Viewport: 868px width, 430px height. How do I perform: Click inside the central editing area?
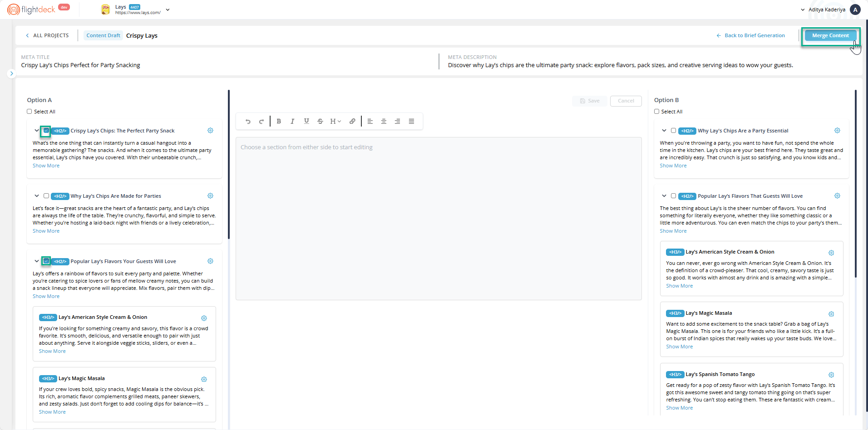[439, 219]
